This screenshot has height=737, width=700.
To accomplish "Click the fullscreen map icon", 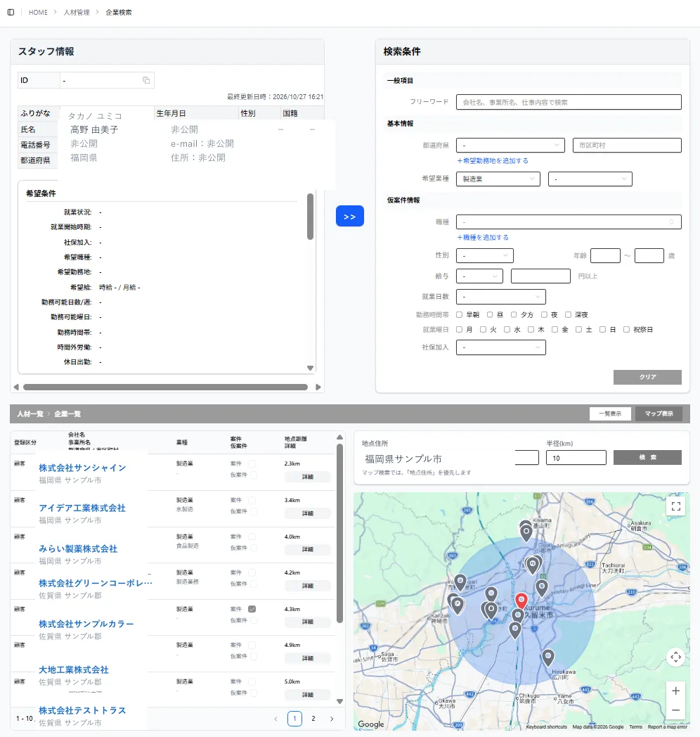I will tap(675, 506).
